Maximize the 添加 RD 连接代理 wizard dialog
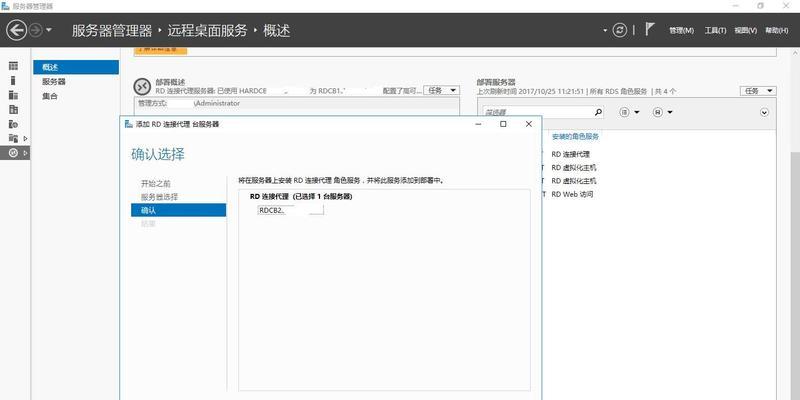The image size is (800, 400). click(x=503, y=124)
